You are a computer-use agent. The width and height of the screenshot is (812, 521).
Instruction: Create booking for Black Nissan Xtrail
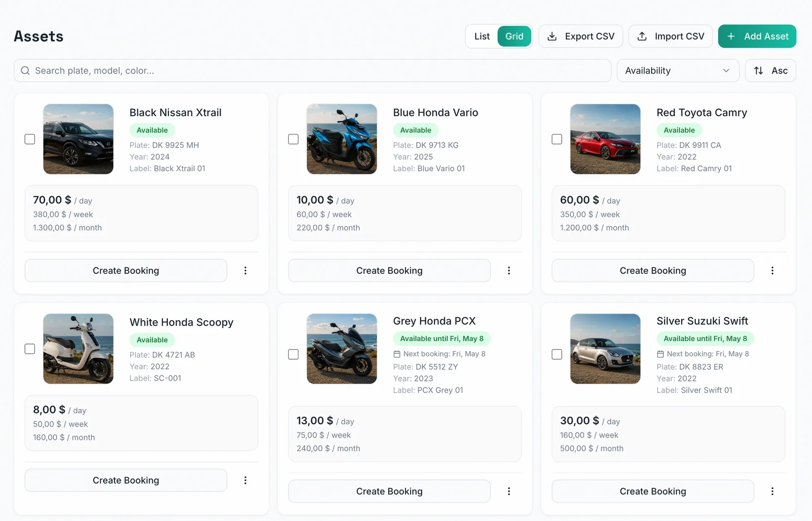(126, 270)
